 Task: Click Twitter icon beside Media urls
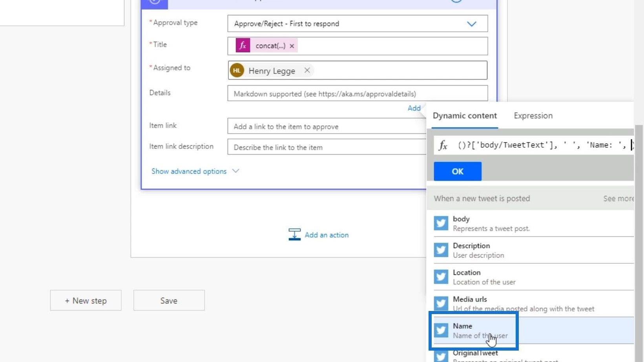[x=441, y=303]
